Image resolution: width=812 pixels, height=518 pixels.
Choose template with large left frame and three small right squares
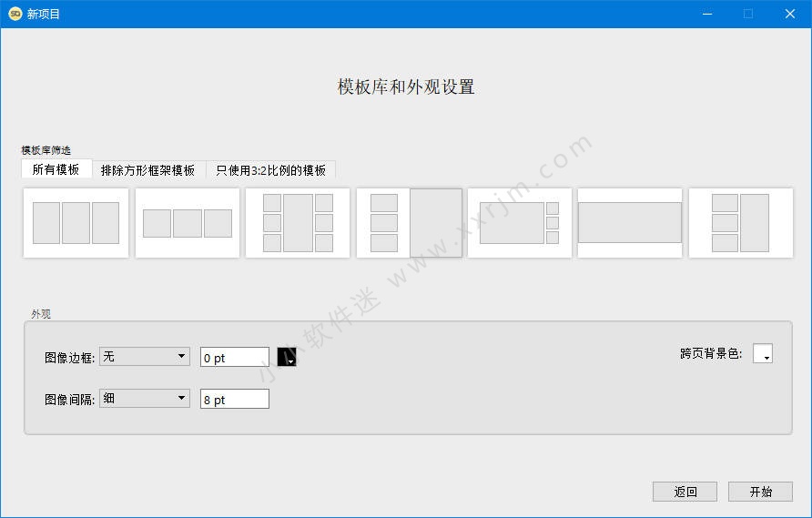click(x=519, y=223)
